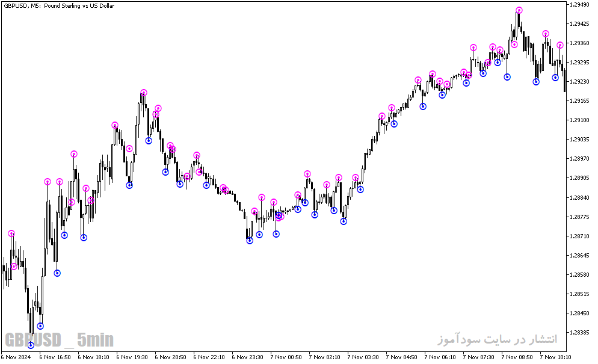Click the 7 Nov 02:10 time label
The width and height of the screenshot is (598, 364).
[324, 357]
